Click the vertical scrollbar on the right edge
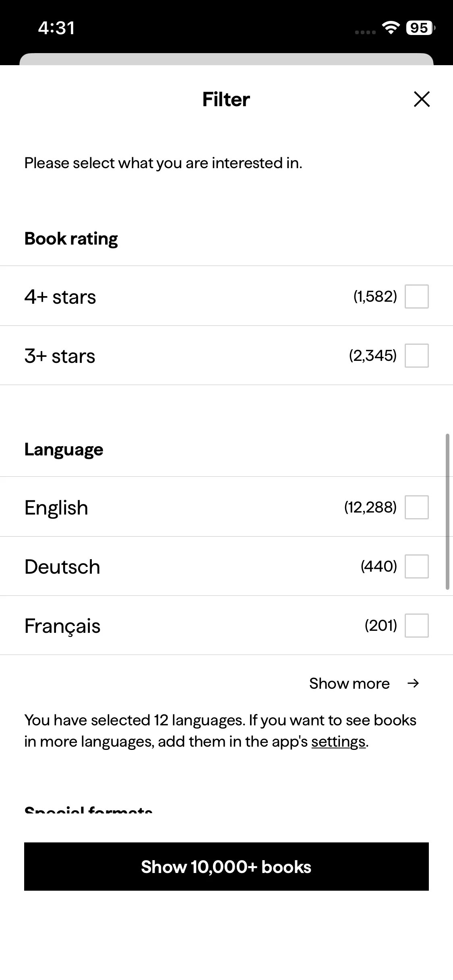 447,512
